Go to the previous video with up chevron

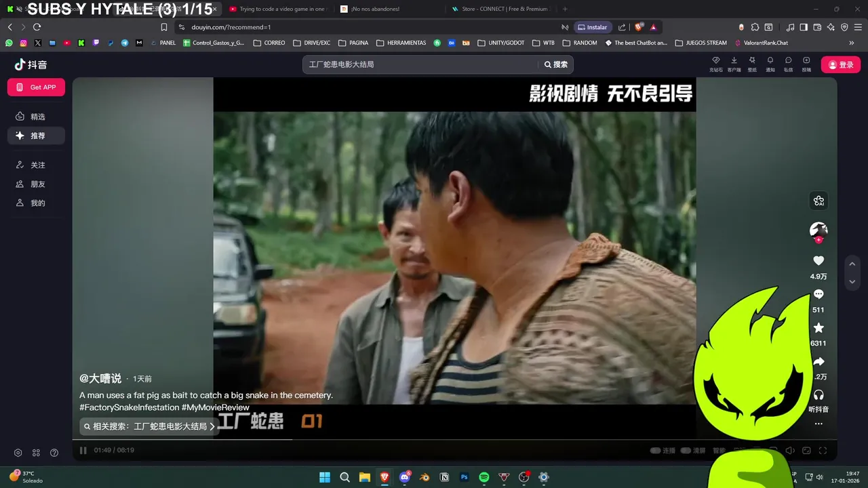pos(852,264)
